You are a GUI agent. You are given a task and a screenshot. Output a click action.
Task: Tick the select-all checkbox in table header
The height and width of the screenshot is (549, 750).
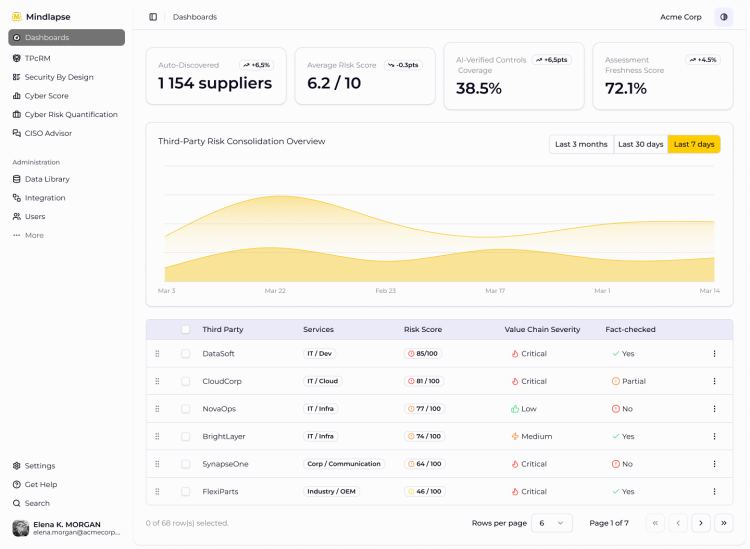point(186,329)
